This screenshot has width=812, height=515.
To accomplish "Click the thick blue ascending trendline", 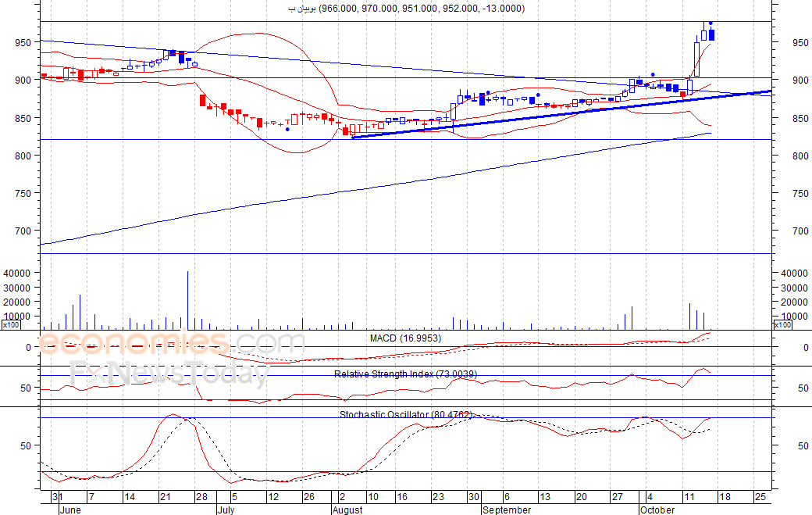I will [562, 114].
